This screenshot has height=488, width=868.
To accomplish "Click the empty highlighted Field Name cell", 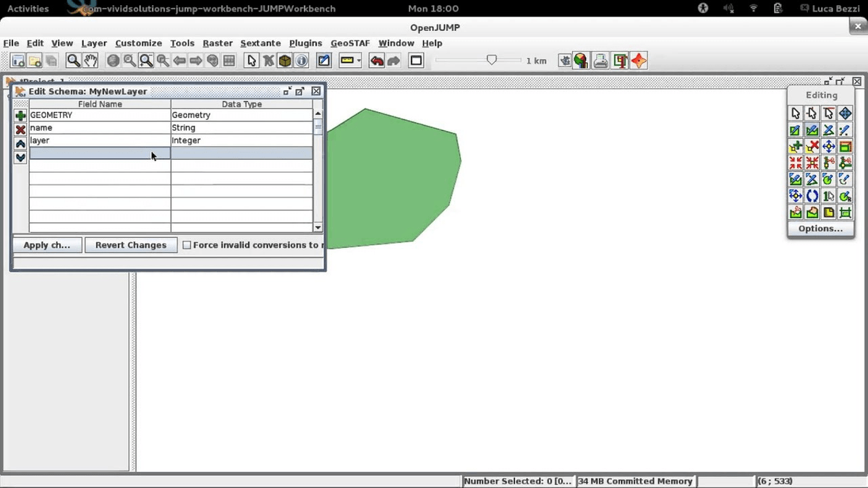I will [x=100, y=153].
